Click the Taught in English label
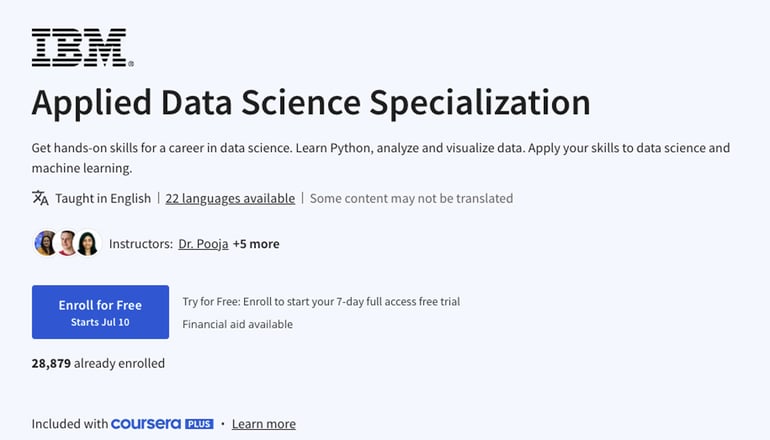This screenshot has height=440, width=770. click(x=103, y=198)
